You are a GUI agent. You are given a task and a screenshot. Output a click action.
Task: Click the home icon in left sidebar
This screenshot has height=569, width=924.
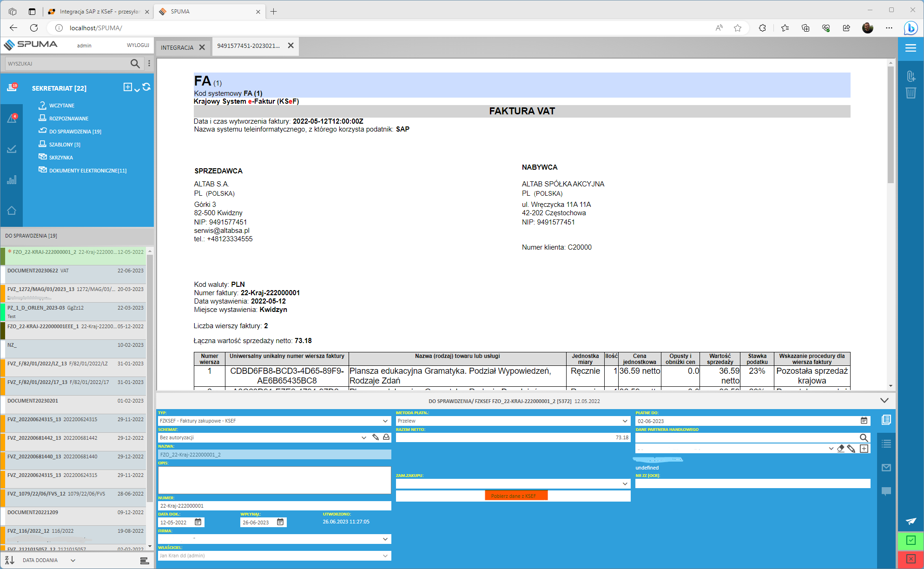tap(12, 211)
